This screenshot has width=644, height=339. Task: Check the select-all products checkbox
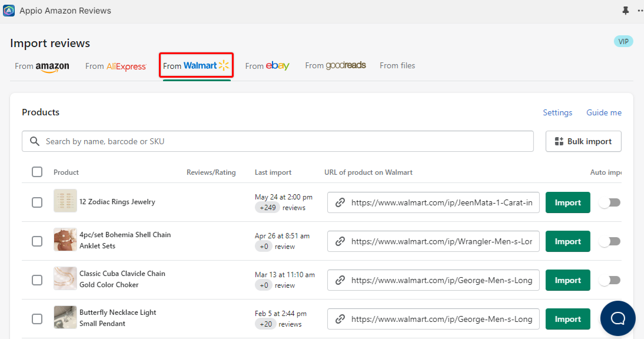(x=37, y=172)
